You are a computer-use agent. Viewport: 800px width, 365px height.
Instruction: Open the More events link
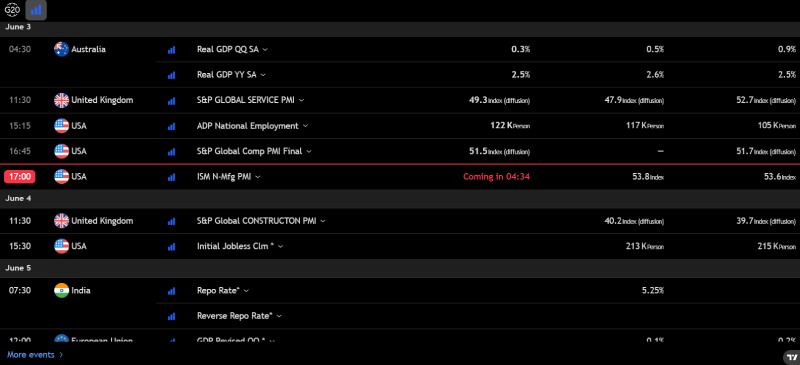point(35,355)
